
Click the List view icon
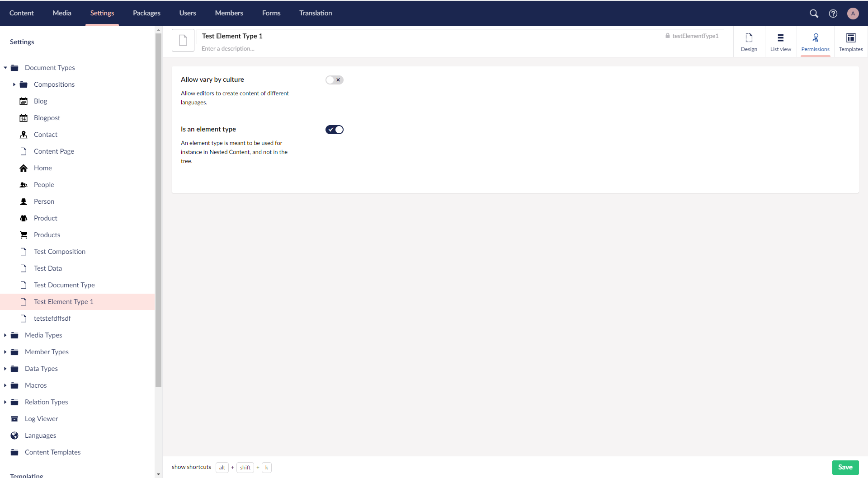(780, 37)
